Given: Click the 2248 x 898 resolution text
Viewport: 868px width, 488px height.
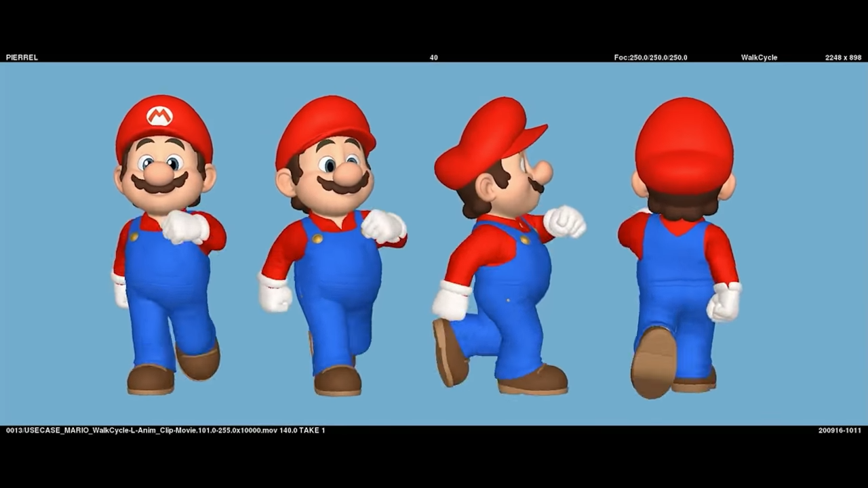Looking at the screenshot, I should click(843, 58).
